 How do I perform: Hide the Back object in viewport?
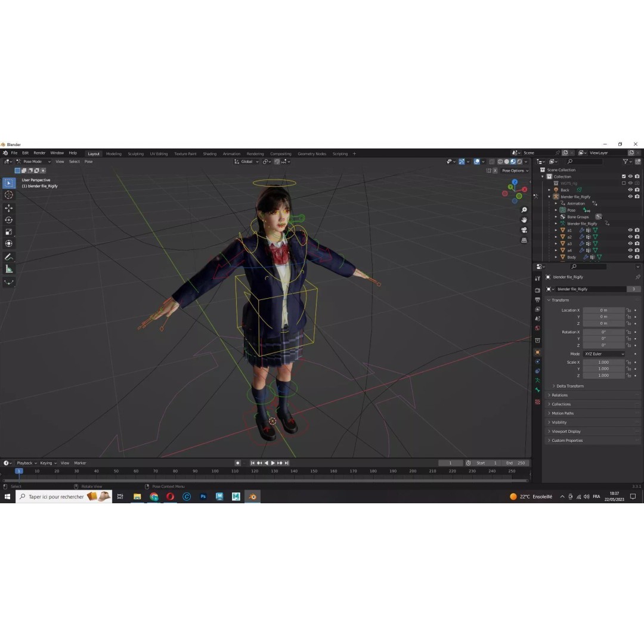coord(630,190)
